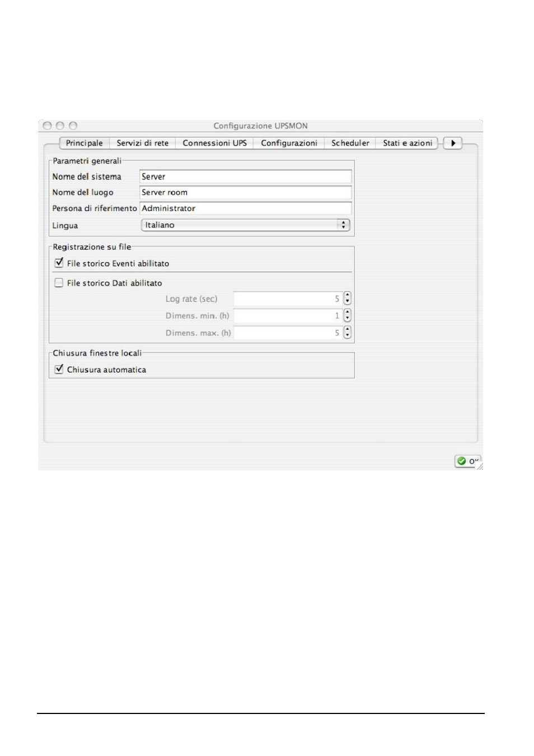The image size is (534, 756).
Task: Adjust the Dimens. max. stepper arrows
Action: pyautogui.click(x=347, y=333)
